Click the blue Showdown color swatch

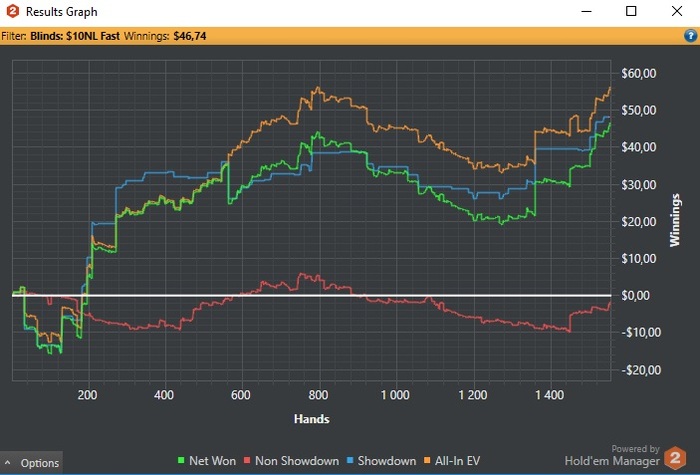(x=350, y=460)
